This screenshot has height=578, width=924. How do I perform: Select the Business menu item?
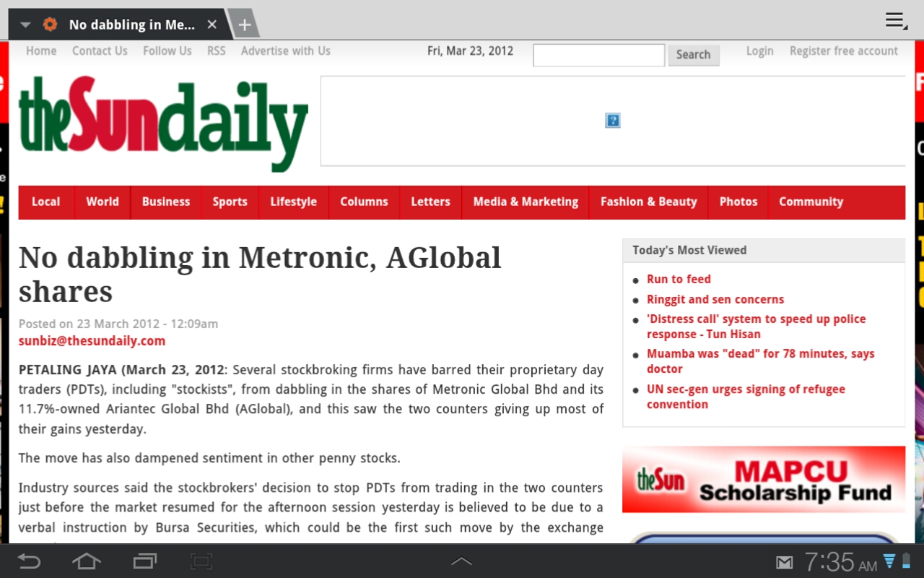(x=166, y=202)
